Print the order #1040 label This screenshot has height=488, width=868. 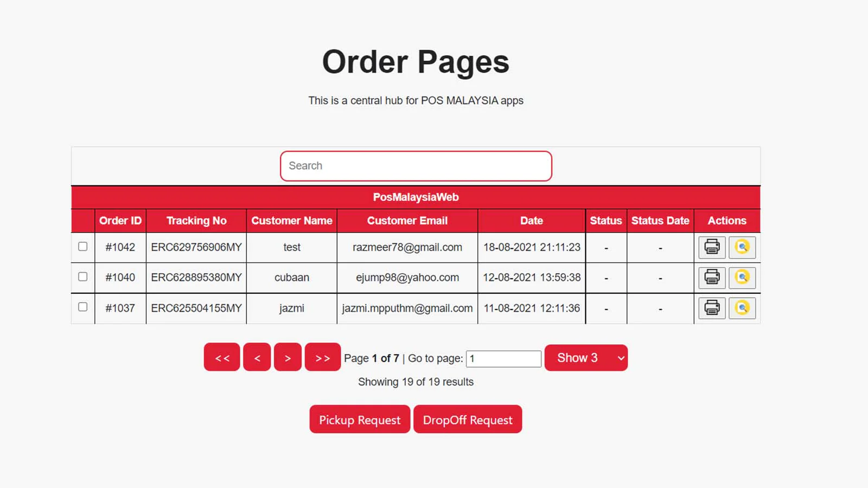click(x=712, y=278)
